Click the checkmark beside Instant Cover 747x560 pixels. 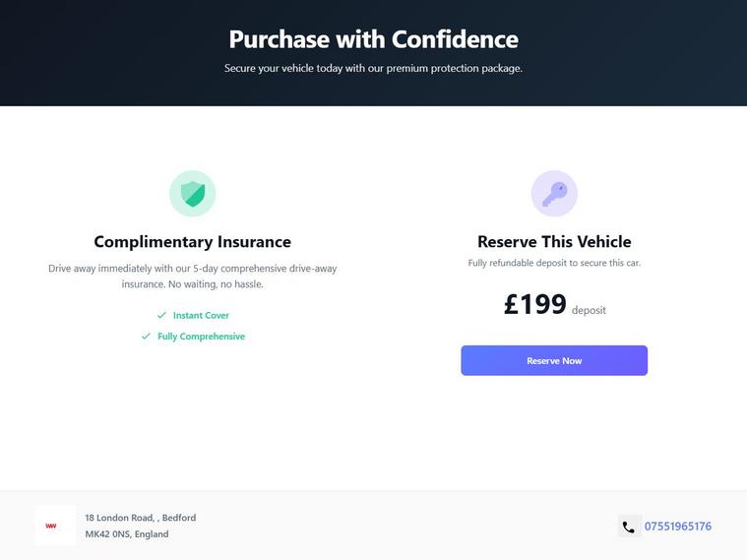coord(161,315)
